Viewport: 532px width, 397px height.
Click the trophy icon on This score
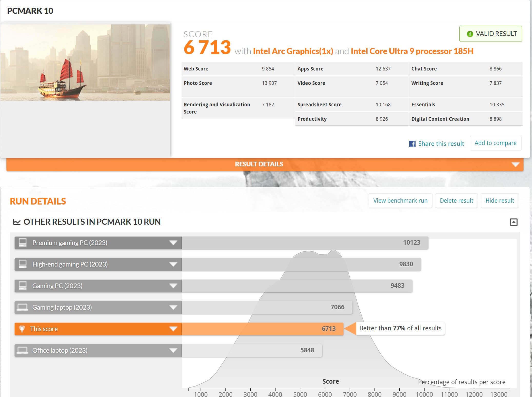[22, 329]
